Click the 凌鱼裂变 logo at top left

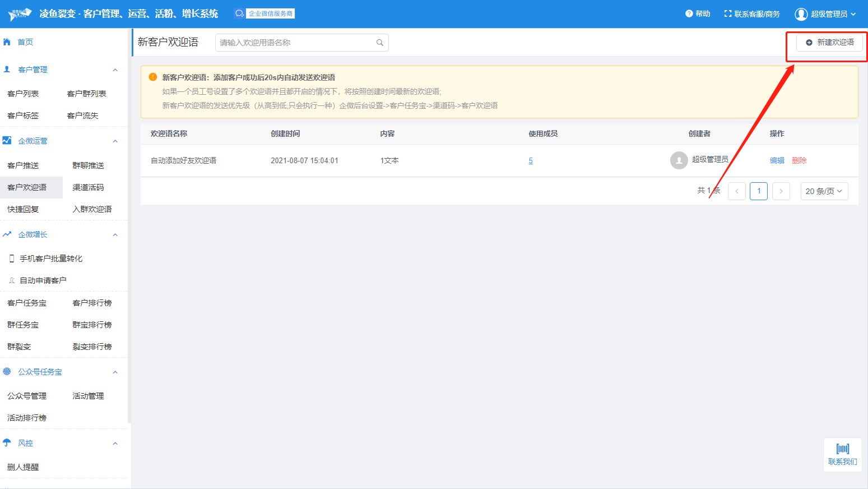(x=20, y=14)
